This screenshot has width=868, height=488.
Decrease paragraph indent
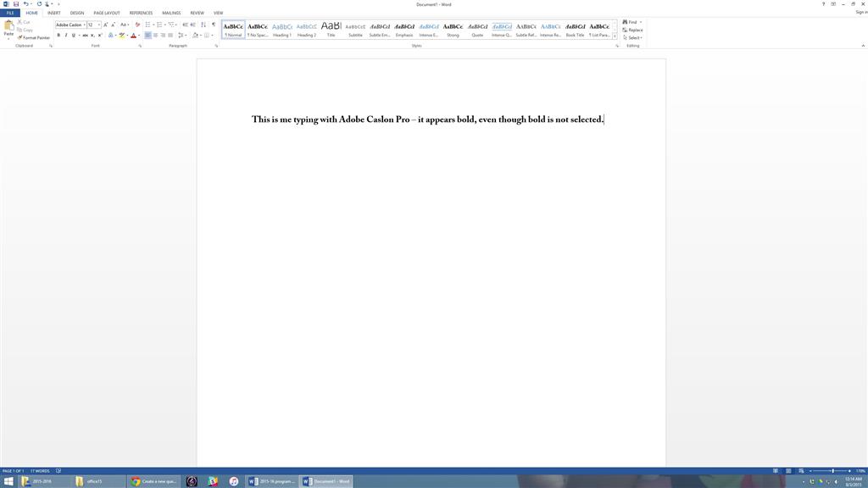(x=185, y=25)
